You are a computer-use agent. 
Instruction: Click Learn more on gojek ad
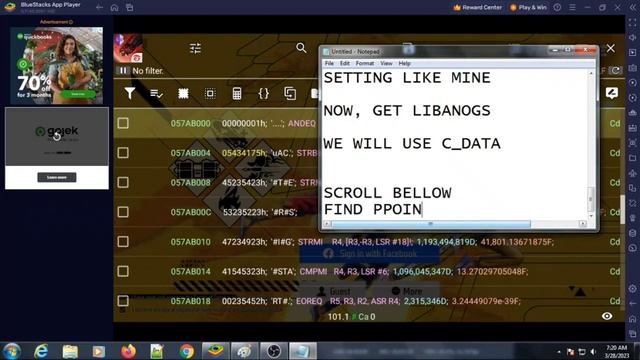57,177
